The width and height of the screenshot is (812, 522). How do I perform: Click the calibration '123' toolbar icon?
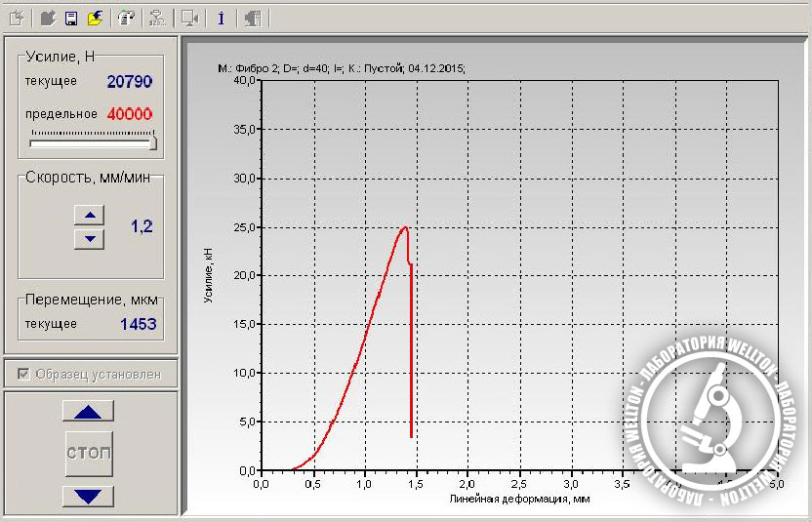[157, 18]
